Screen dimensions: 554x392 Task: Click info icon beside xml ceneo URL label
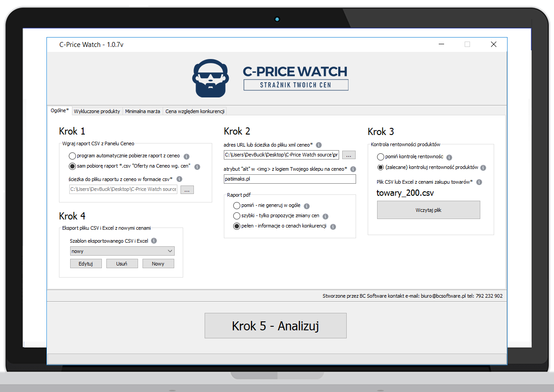(319, 145)
